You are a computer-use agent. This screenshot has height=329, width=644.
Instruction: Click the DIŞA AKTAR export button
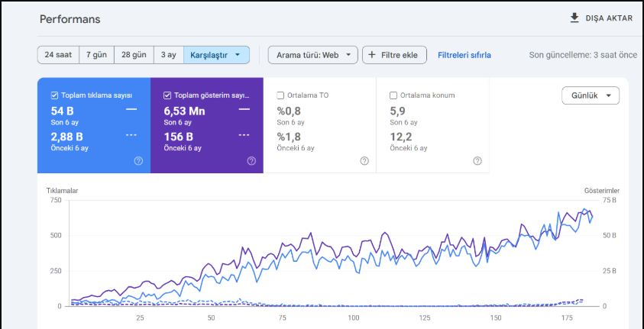(x=602, y=18)
